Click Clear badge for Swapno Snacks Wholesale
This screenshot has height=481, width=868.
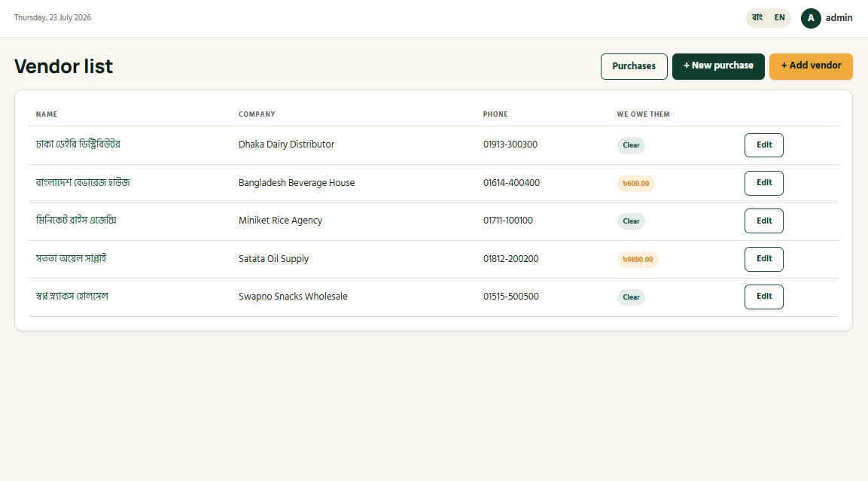[631, 297]
